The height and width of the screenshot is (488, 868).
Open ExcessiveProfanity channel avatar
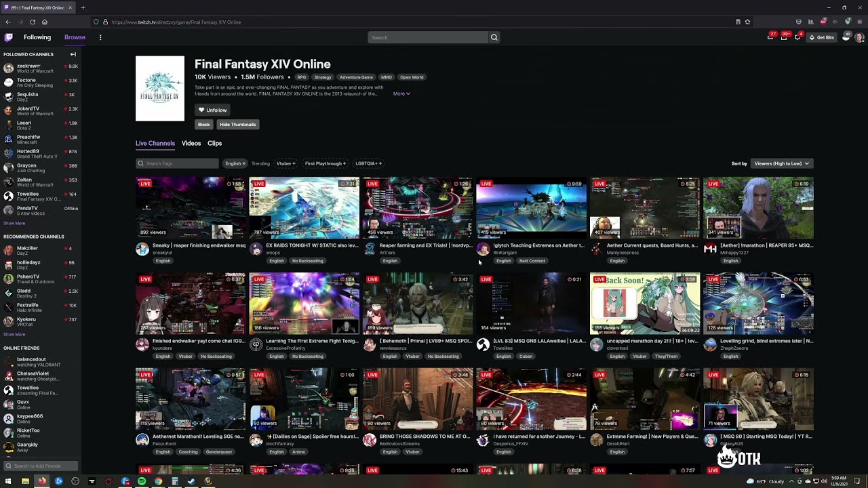tap(256, 345)
